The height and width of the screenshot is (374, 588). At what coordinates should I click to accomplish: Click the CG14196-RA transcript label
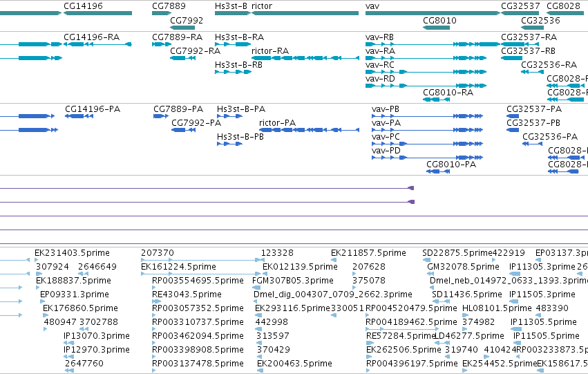91,37
